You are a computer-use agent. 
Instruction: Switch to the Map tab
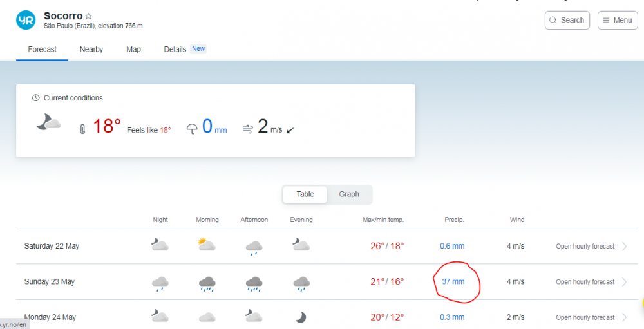(x=133, y=49)
